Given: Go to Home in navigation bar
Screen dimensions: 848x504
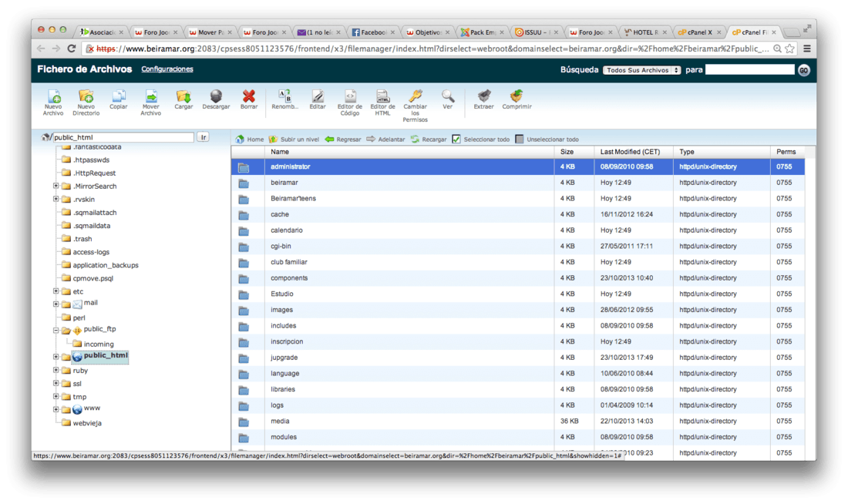Looking at the screenshot, I should pos(250,139).
